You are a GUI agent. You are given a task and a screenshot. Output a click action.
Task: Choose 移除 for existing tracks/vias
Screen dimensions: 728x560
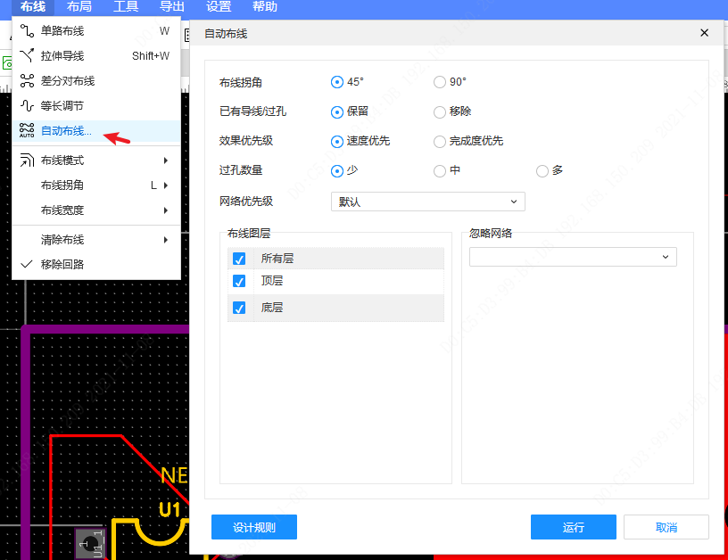coord(440,111)
